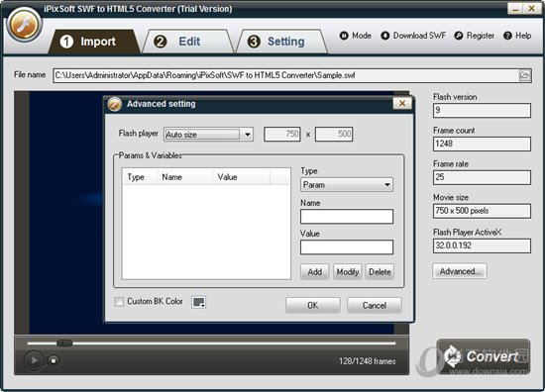Click the Help question mark icon

click(507, 36)
